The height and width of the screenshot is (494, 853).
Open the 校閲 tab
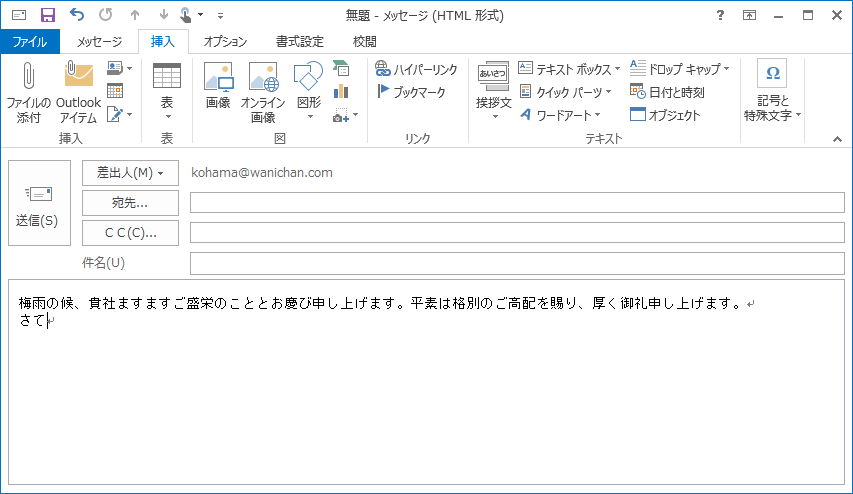(x=364, y=41)
